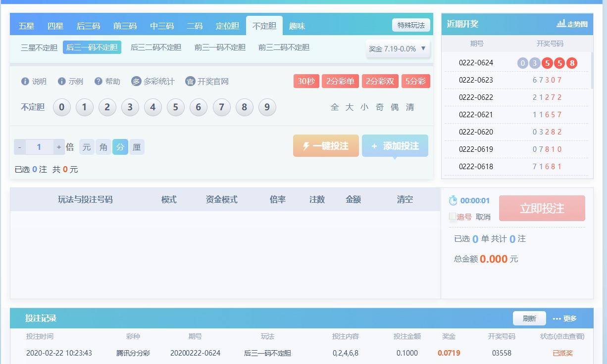Click the 特殊玩法 button

click(411, 25)
